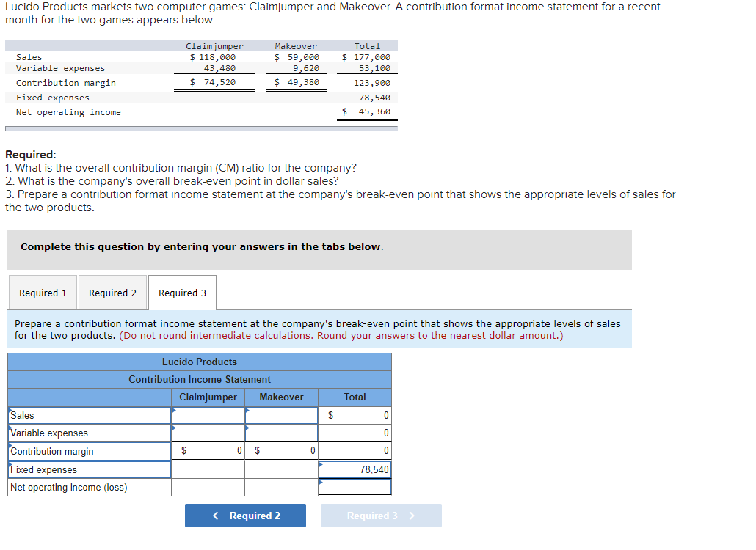Switch to the Required 2 tab

pos(112,293)
